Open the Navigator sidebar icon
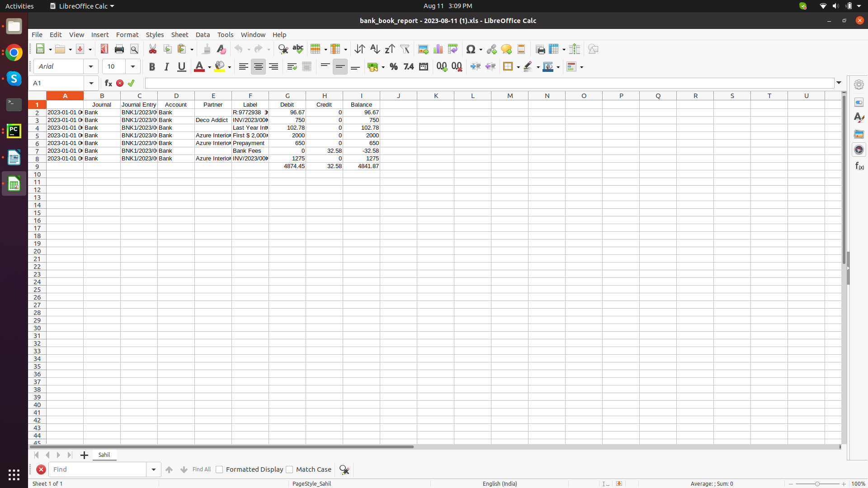Viewport: 868px width, 488px height. point(859,150)
